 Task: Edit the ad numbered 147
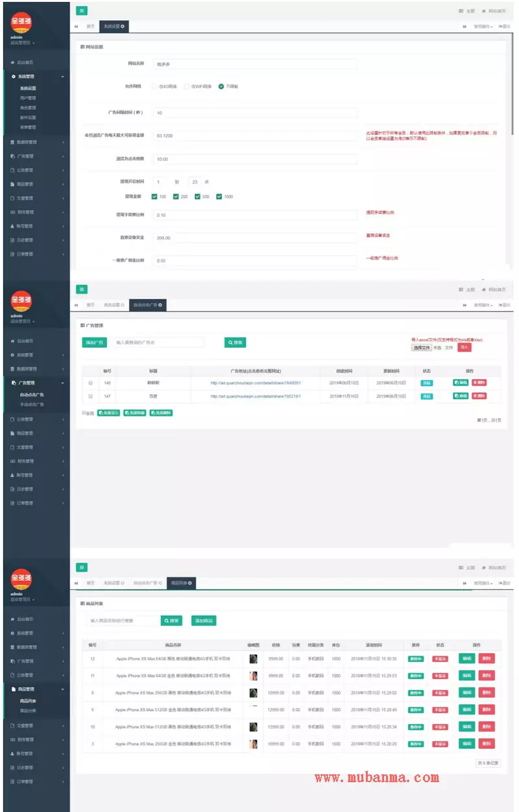460,395
